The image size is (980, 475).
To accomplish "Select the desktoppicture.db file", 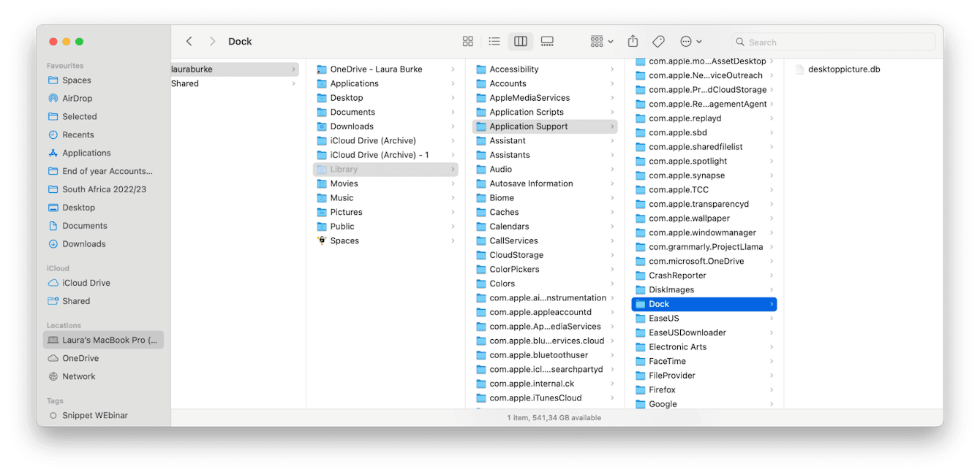I will point(844,69).
